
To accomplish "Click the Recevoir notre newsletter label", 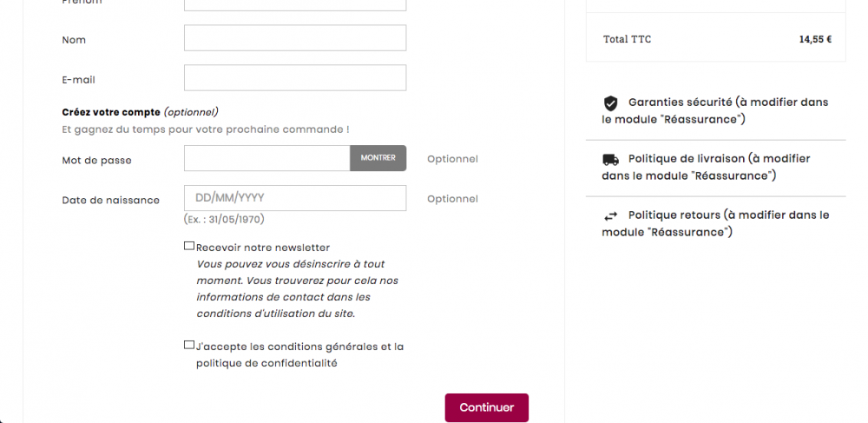I will pyautogui.click(x=263, y=248).
